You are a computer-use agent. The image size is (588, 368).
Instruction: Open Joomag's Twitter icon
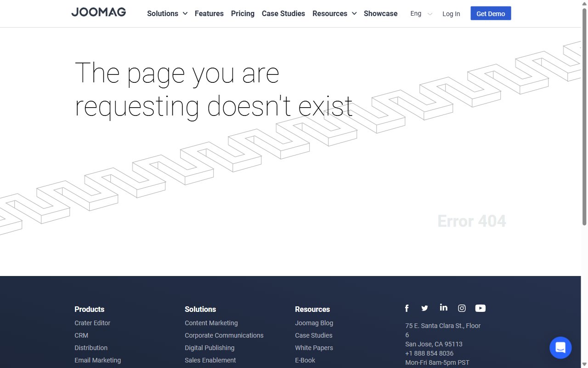point(424,308)
